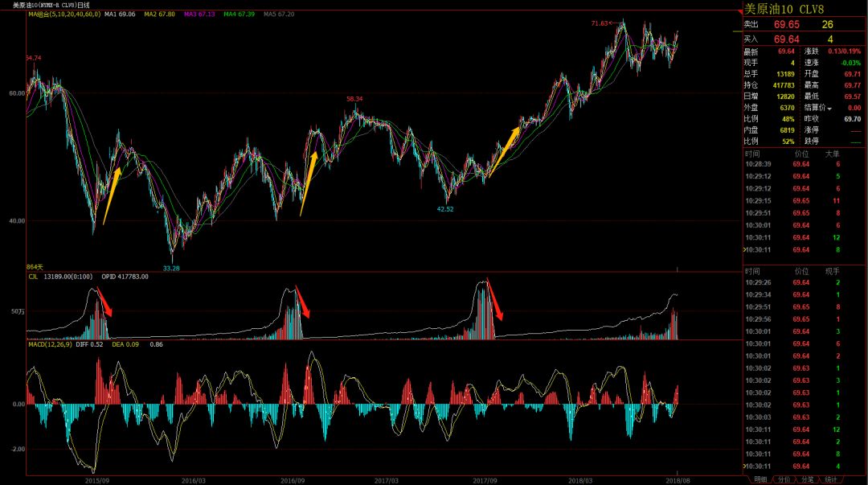Click the DIFF 0.52 value

[89, 345]
